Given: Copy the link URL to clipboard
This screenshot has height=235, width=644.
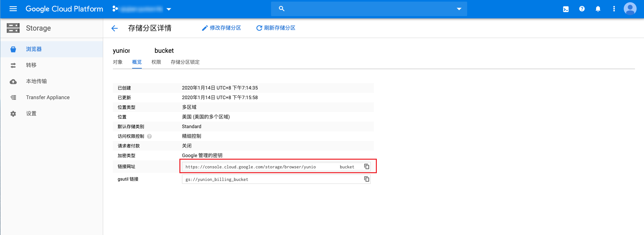Looking at the screenshot, I should (x=367, y=166).
